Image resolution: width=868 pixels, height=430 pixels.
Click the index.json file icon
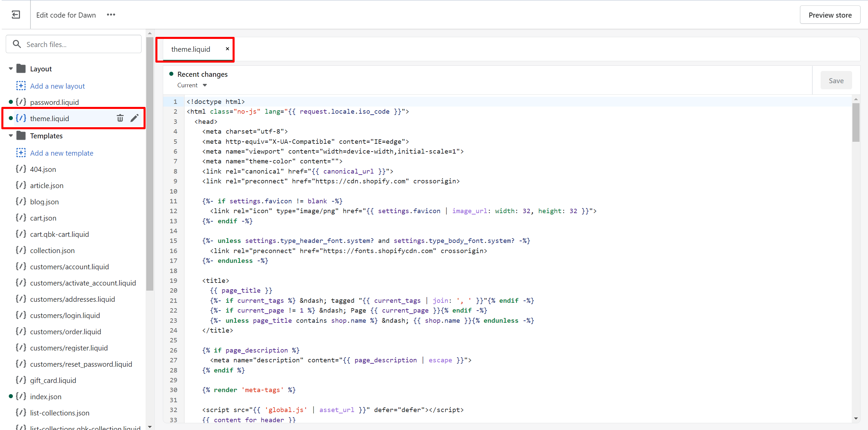pyautogui.click(x=21, y=396)
